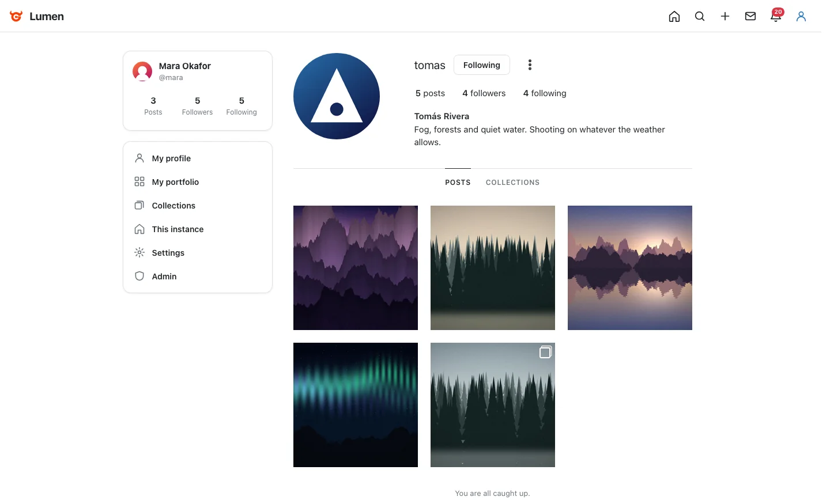This screenshot has height=504, width=830.
Task: Open Mara Okafor name link
Action: click(185, 66)
